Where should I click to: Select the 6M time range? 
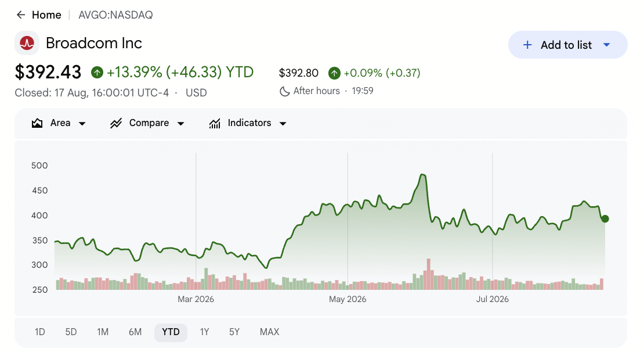pos(135,332)
